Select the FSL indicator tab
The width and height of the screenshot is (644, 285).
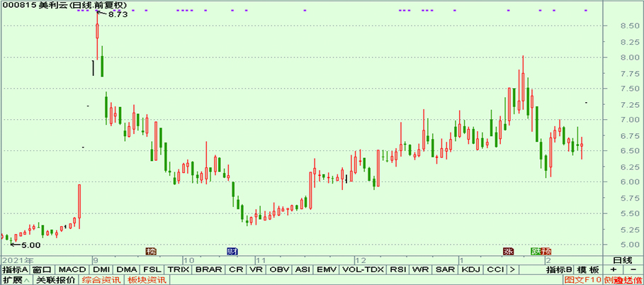tap(152, 270)
